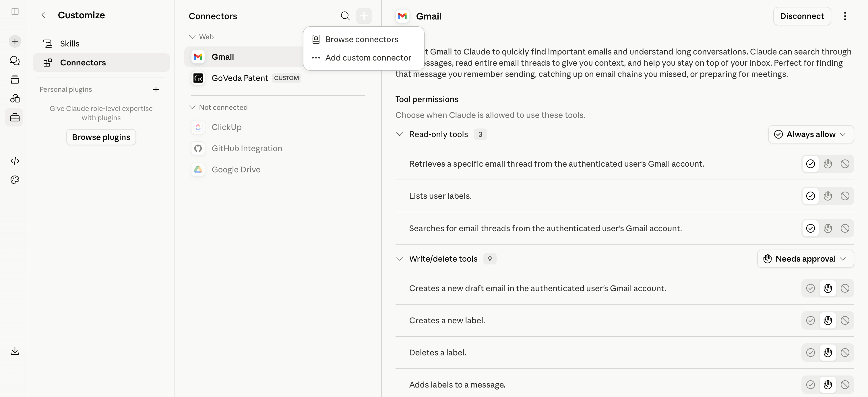
Task: Block the Lists user labels tool
Action: point(845,196)
